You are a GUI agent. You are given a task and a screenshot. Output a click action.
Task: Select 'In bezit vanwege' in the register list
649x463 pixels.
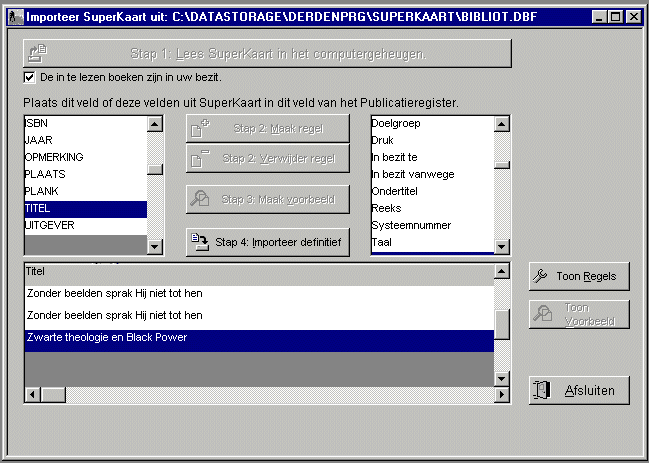[x=433, y=174]
